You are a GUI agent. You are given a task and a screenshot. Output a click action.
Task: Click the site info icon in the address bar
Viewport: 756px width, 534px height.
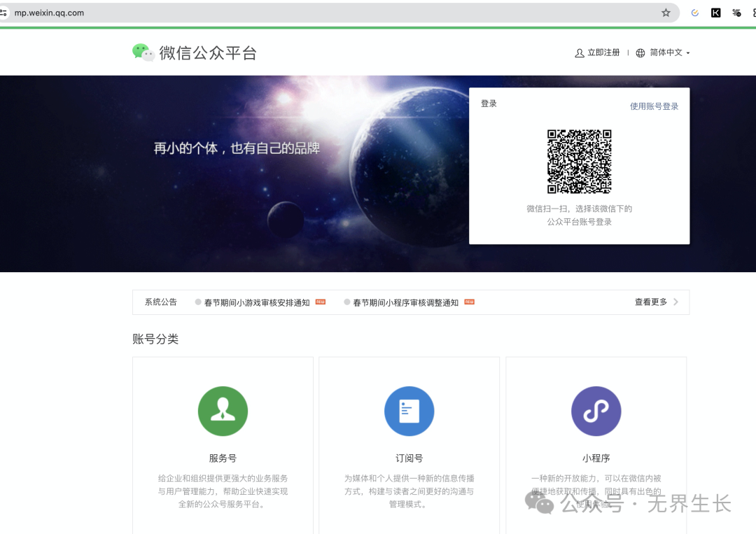click(3, 13)
